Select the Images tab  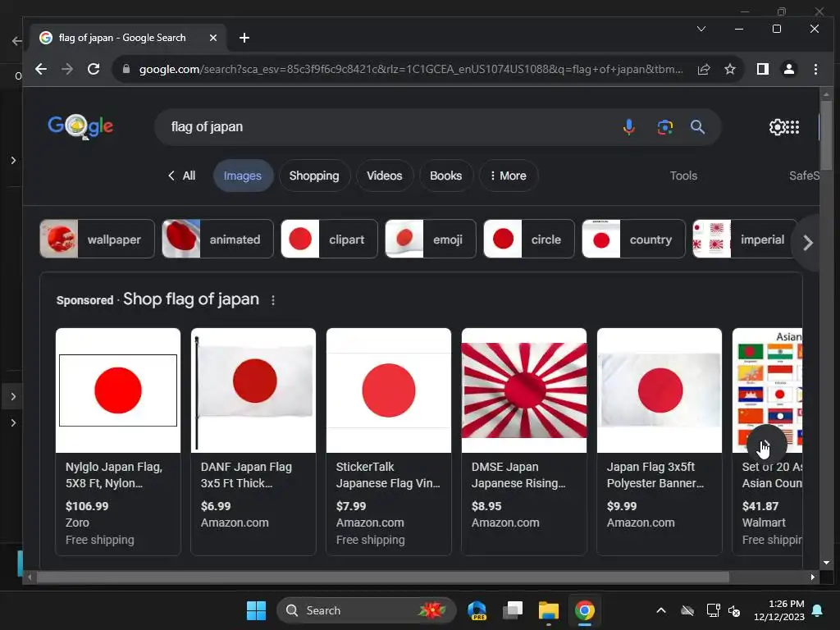click(243, 176)
